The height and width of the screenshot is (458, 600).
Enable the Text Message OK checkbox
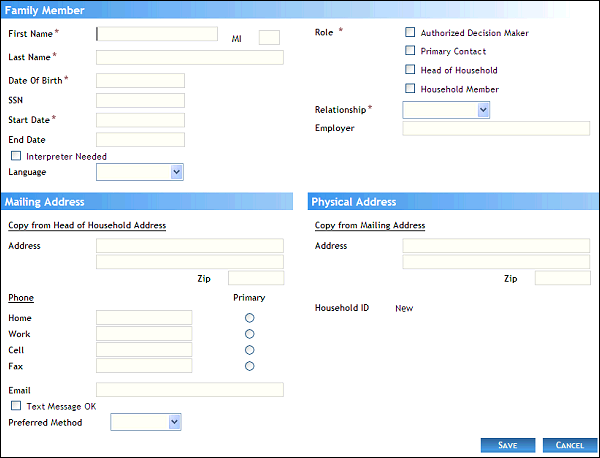[x=15, y=406]
